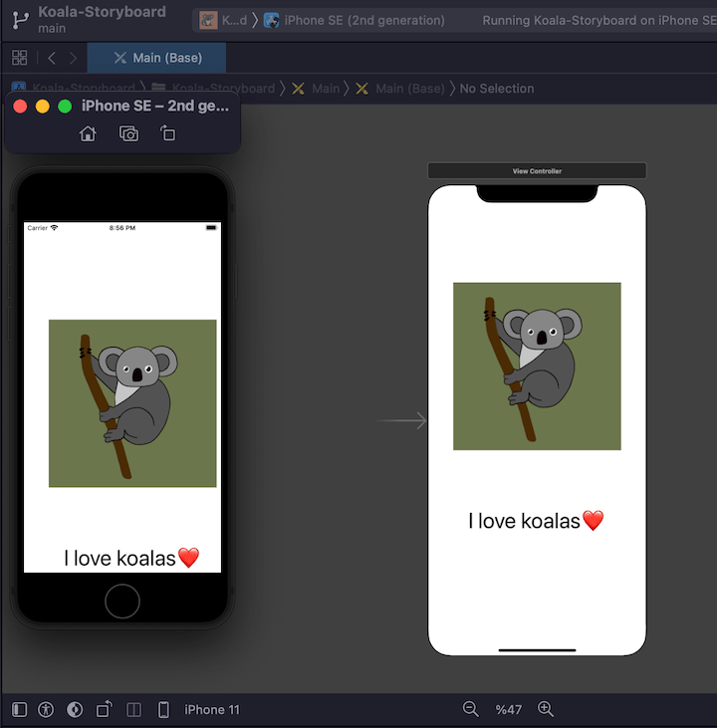Open the related items grid icon
Viewport: 717px width, 728px height.
pyautogui.click(x=20, y=58)
